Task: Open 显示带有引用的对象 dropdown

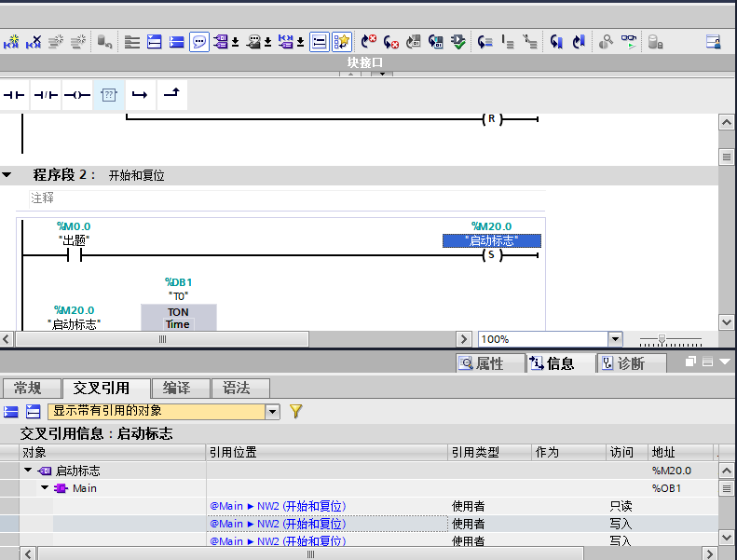Action: coord(273,412)
